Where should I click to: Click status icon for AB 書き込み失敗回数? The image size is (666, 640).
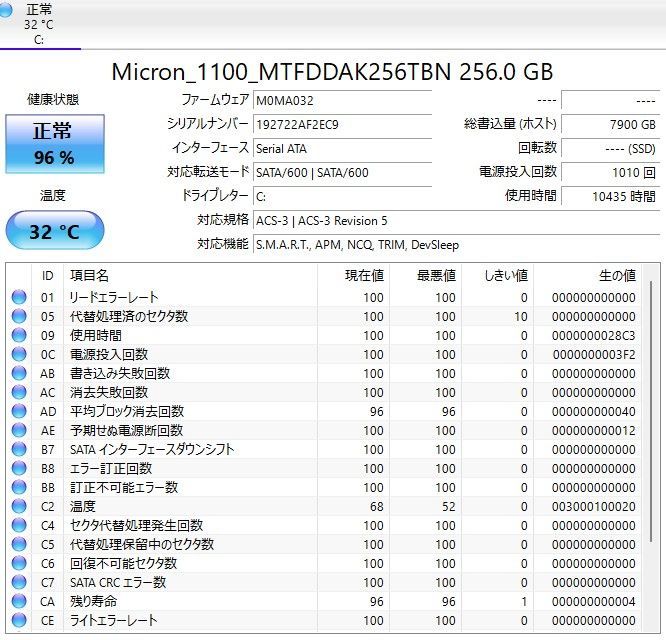pos(19,373)
